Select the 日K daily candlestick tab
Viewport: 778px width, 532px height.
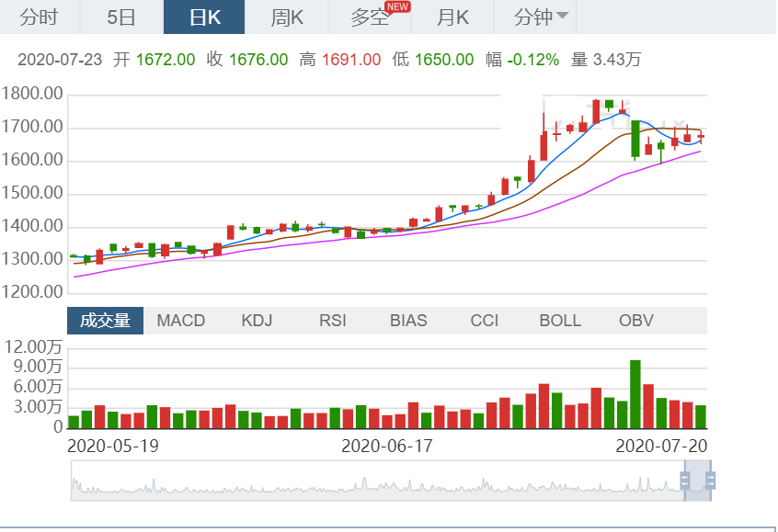coord(204,17)
